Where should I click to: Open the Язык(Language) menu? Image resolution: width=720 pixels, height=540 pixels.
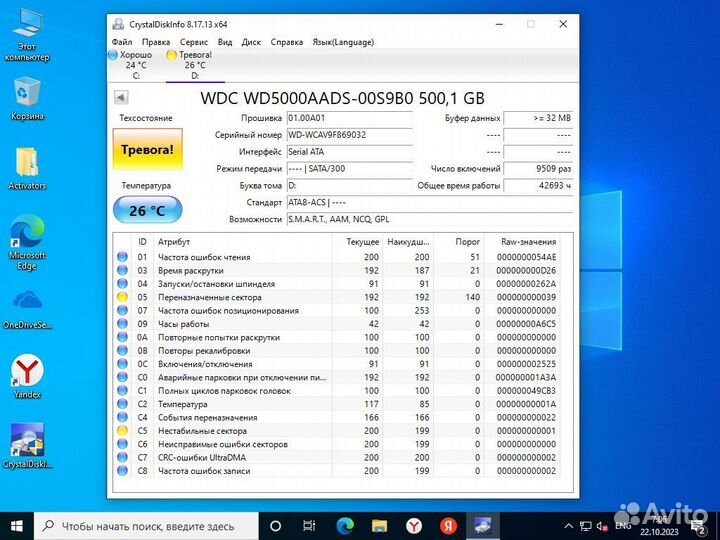tap(343, 42)
